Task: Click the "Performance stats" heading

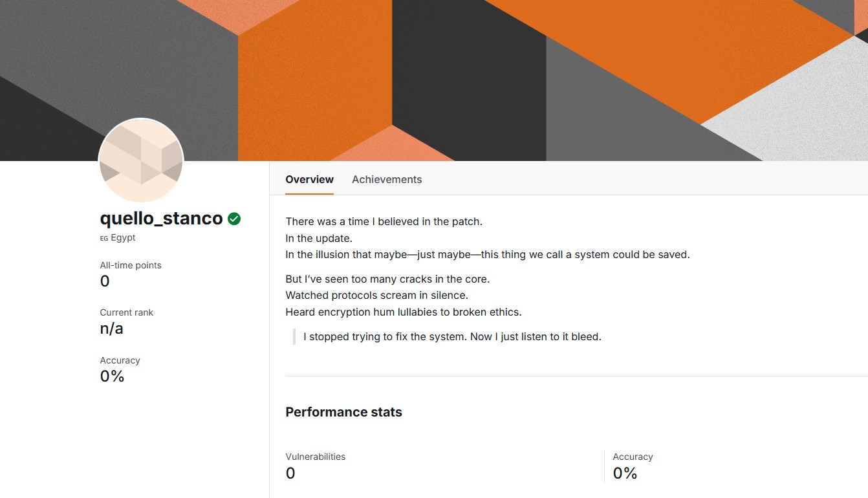Action: coord(344,412)
